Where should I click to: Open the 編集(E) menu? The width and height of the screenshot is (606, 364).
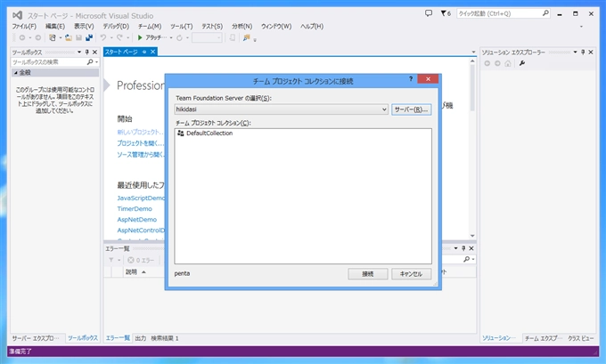pyautogui.click(x=55, y=26)
